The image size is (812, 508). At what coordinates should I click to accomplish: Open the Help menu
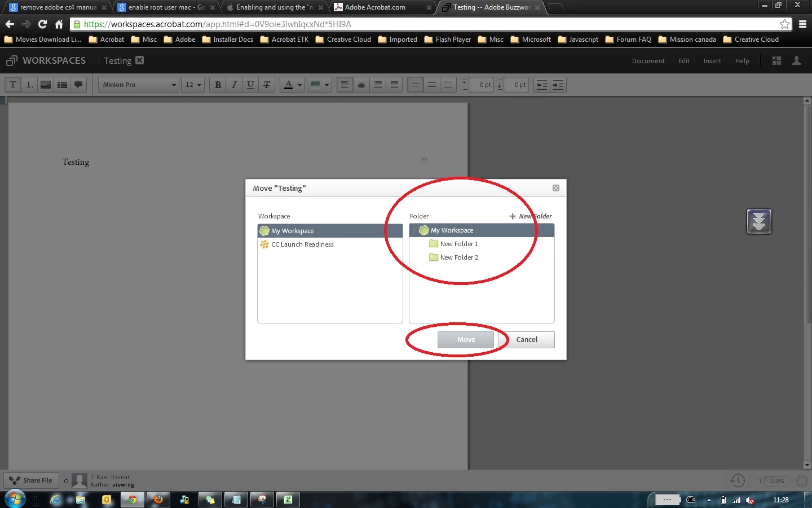[742, 61]
